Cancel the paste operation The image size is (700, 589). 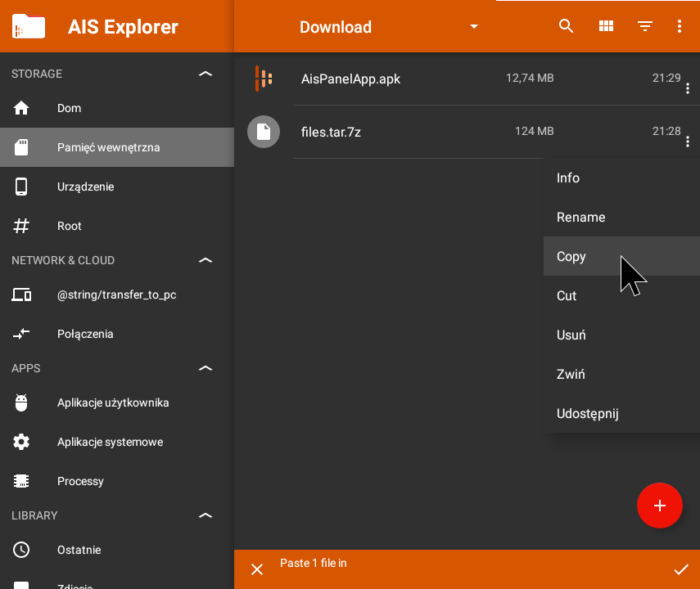click(257, 569)
